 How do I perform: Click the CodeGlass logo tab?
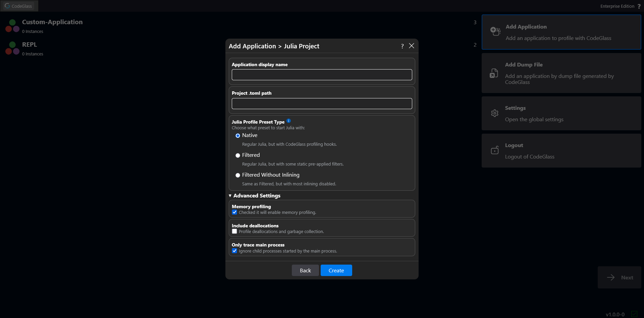tap(19, 6)
